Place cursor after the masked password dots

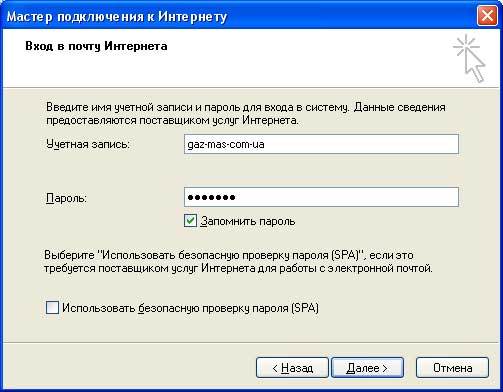click(x=237, y=197)
